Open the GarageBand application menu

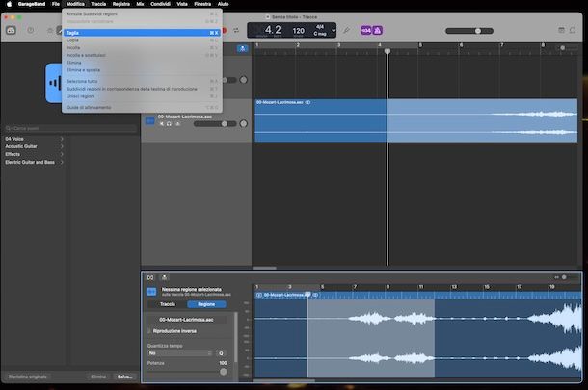click(32, 4)
